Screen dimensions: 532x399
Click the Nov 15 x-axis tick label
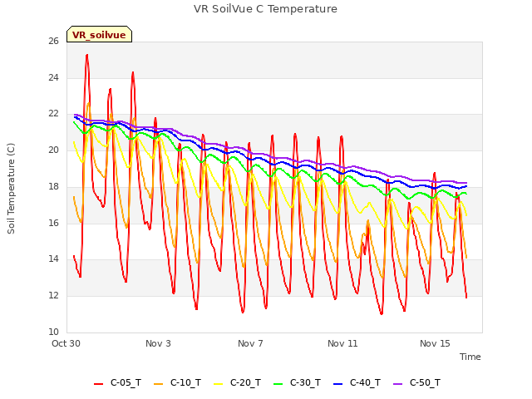click(435, 343)
